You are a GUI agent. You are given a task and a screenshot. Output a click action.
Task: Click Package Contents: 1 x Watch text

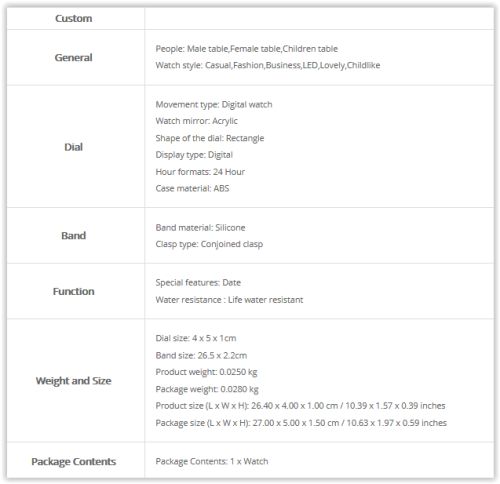[x=212, y=462]
